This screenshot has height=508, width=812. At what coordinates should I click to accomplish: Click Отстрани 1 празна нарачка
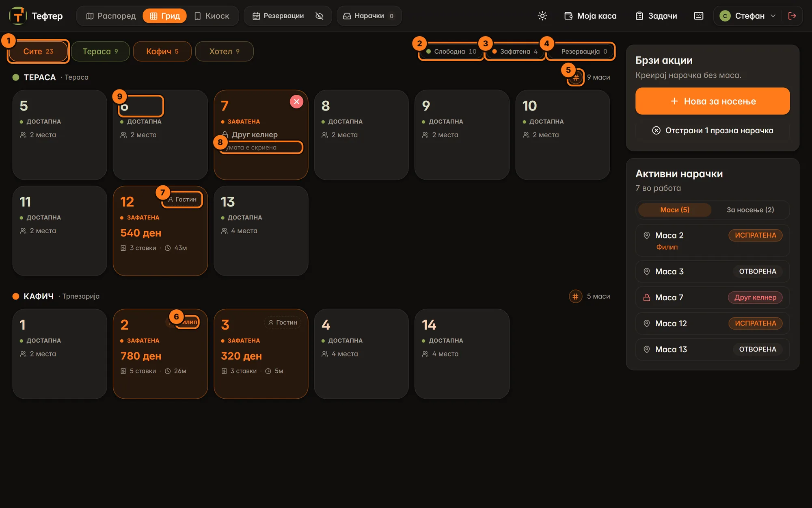713,130
